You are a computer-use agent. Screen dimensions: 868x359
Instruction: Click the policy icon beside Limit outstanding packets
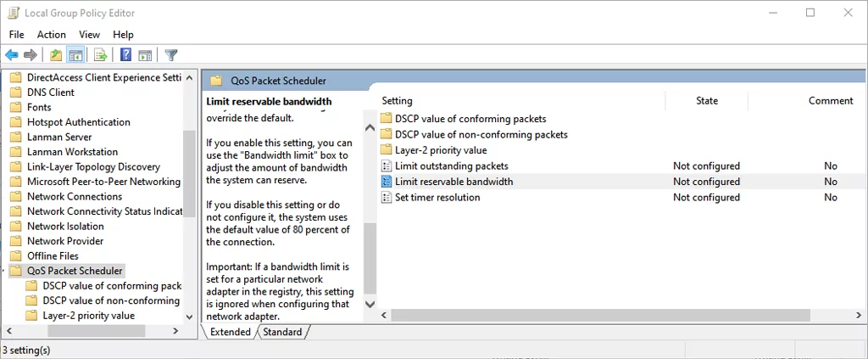pyautogui.click(x=386, y=165)
